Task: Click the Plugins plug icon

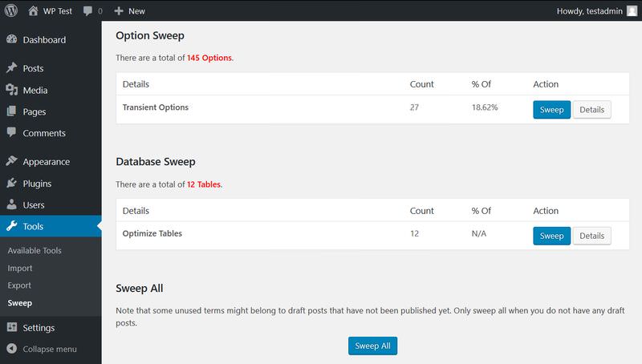Action: click(x=12, y=184)
